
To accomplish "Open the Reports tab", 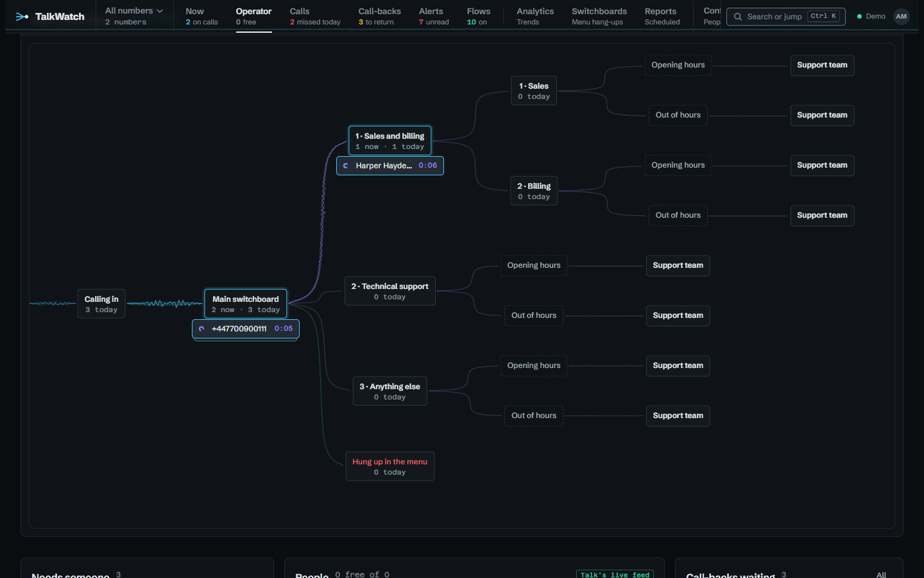I will [x=662, y=16].
